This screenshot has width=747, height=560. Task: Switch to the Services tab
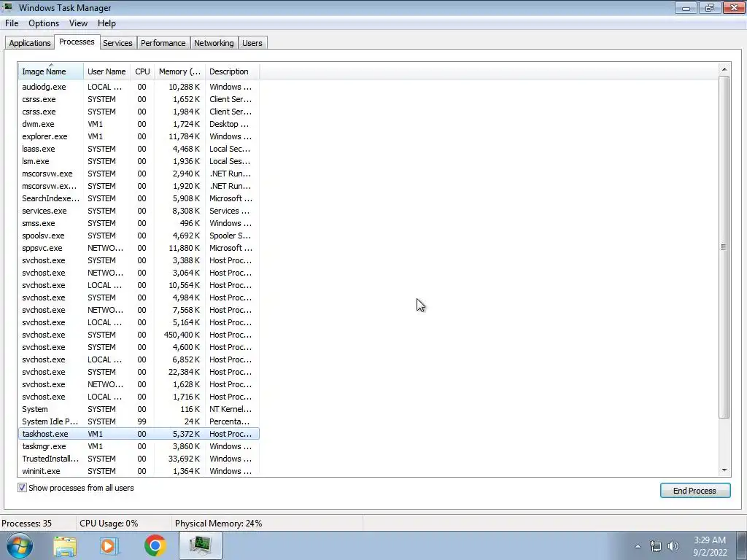[x=117, y=43]
